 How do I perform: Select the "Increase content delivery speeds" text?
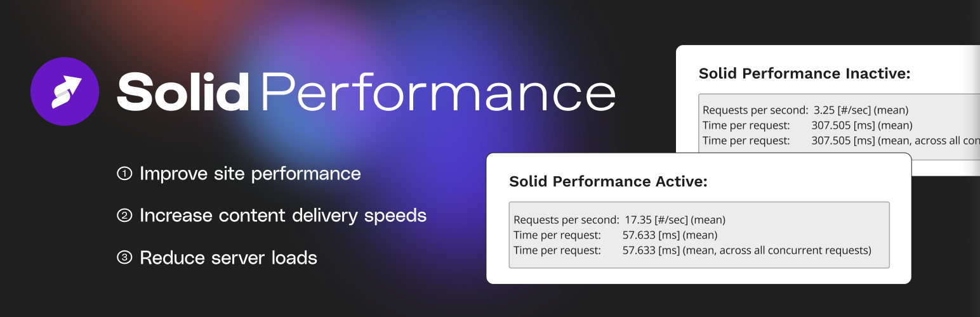click(283, 216)
